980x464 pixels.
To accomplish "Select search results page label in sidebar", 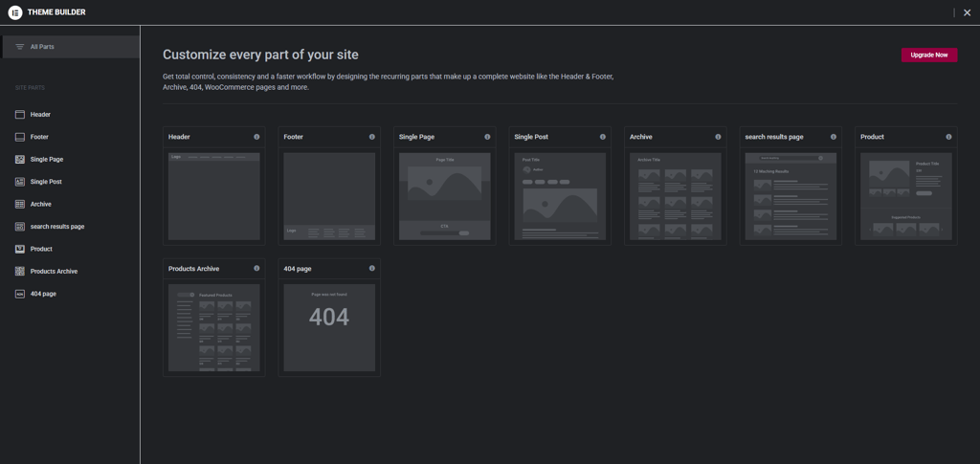I will [57, 227].
